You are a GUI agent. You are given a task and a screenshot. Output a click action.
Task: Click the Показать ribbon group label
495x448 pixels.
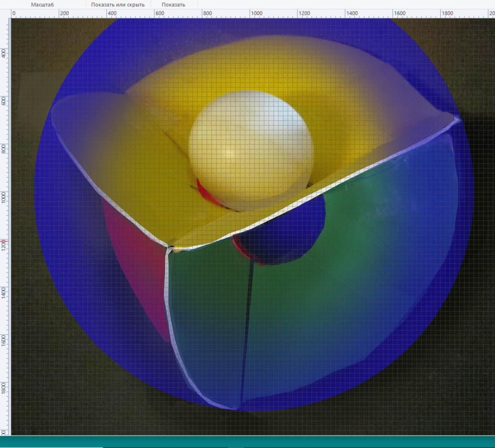point(173,5)
